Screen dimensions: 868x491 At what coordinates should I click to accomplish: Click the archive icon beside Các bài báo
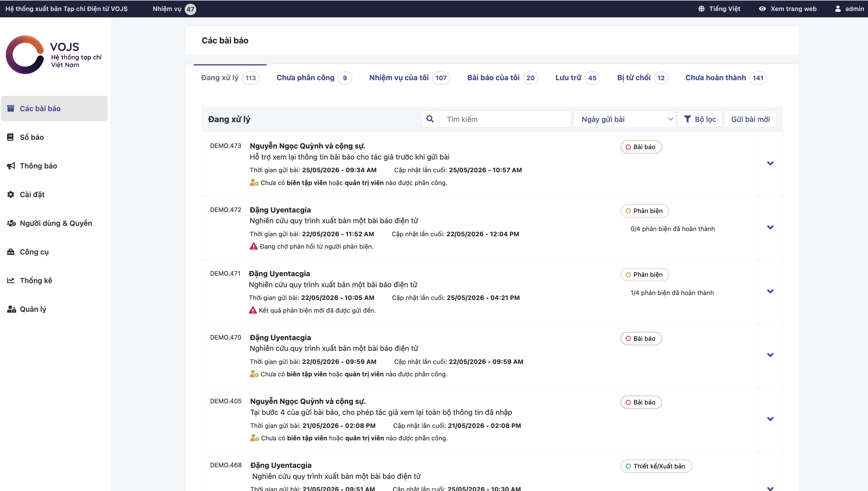click(x=11, y=108)
